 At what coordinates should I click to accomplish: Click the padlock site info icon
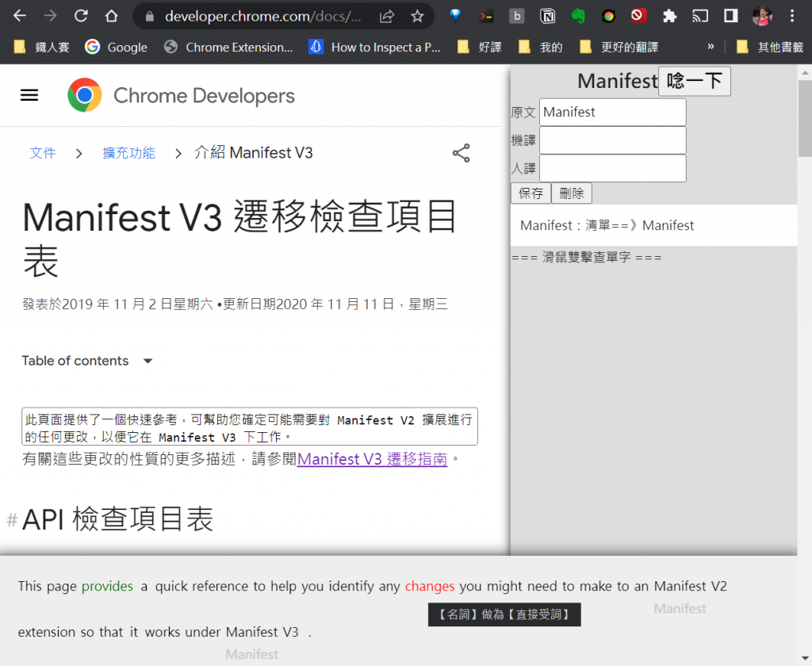pos(150,17)
